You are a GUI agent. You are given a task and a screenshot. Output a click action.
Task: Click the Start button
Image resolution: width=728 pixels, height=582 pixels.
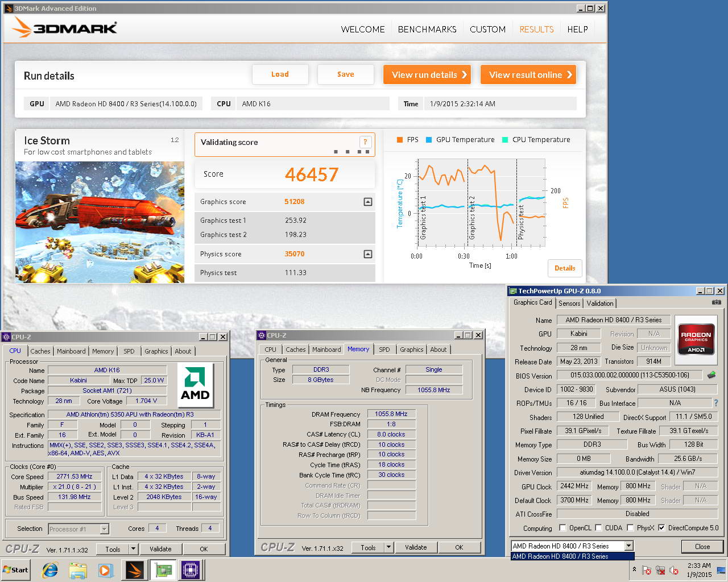[16, 570]
